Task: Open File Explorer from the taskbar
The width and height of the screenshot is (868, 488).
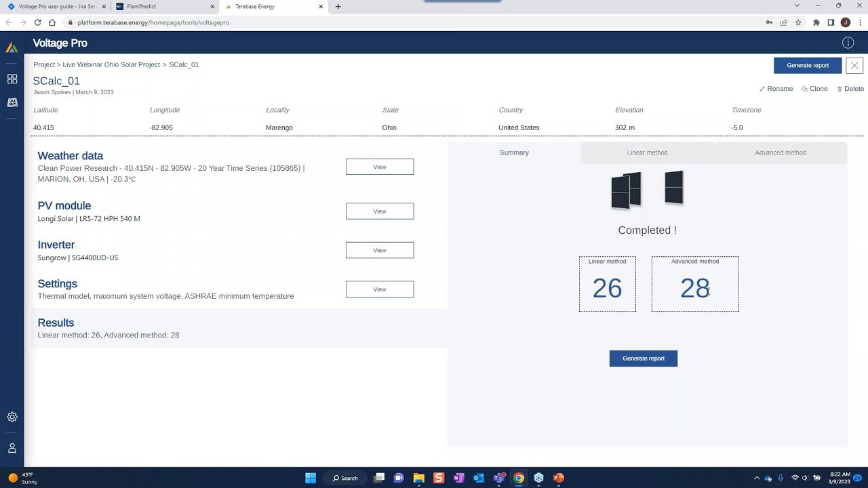Action: pyautogui.click(x=418, y=478)
